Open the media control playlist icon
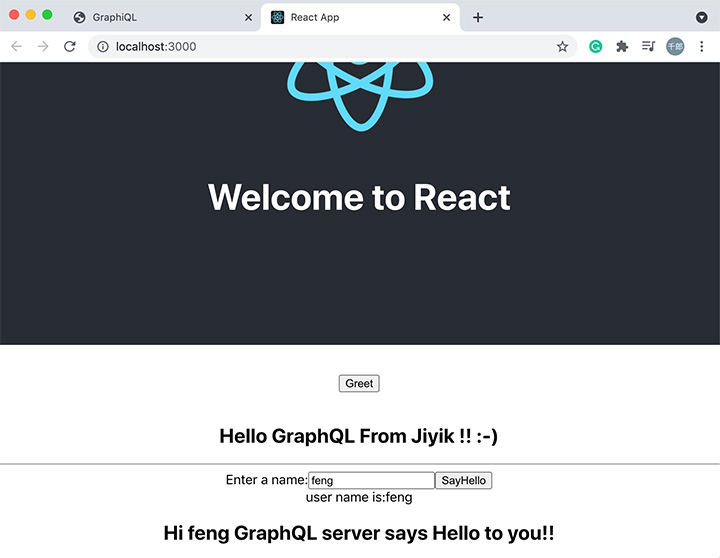 click(648, 46)
